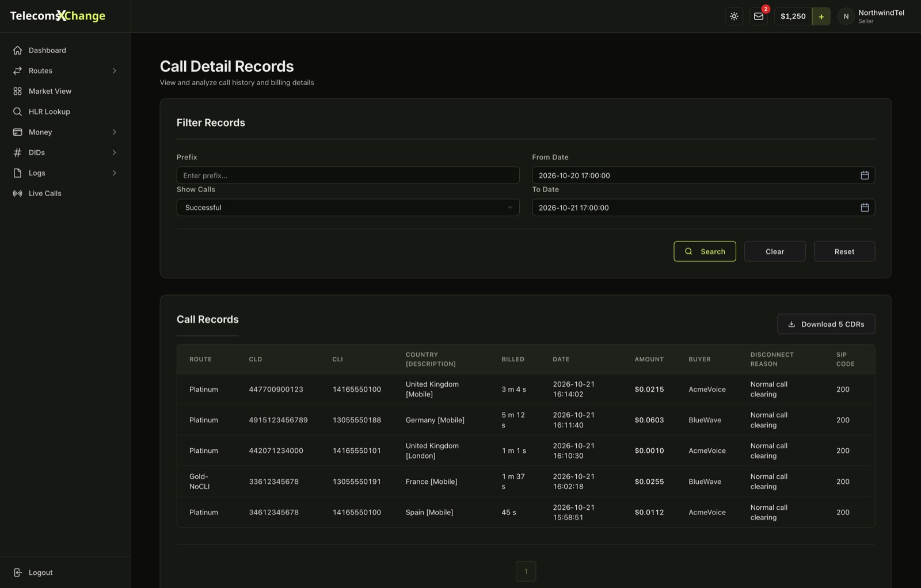Click the Dashboard home icon
This screenshot has height=588, width=921.
click(x=17, y=50)
